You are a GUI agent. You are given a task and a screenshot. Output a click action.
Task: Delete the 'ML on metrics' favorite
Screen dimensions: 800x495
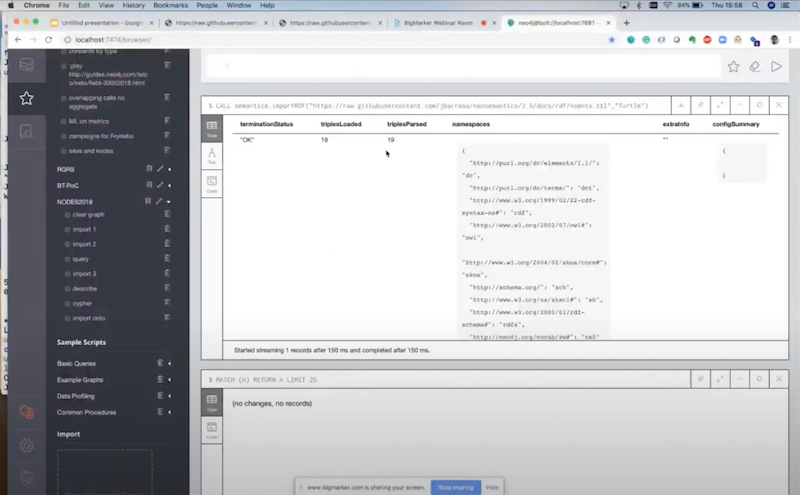click(x=167, y=121)
